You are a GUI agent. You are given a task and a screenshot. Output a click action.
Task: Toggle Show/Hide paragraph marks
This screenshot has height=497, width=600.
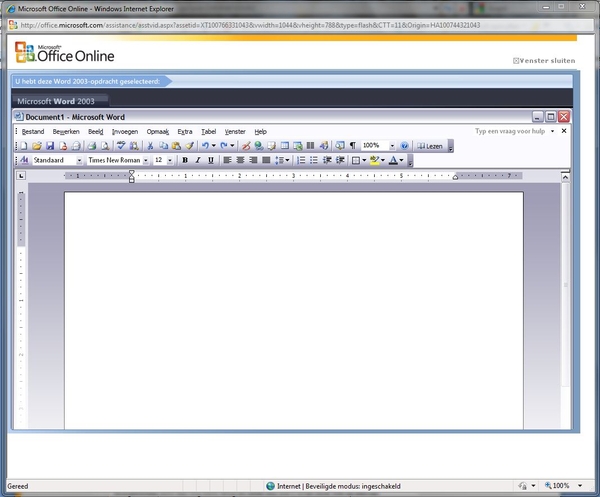(x=353, y=146)
